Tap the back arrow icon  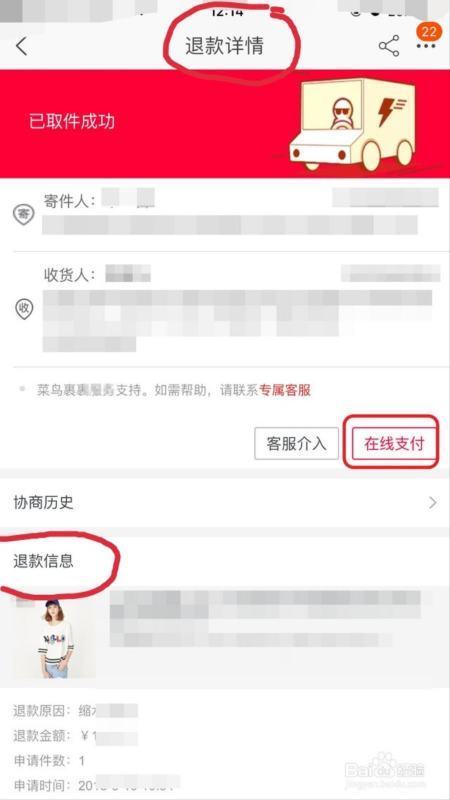point(21,46)
